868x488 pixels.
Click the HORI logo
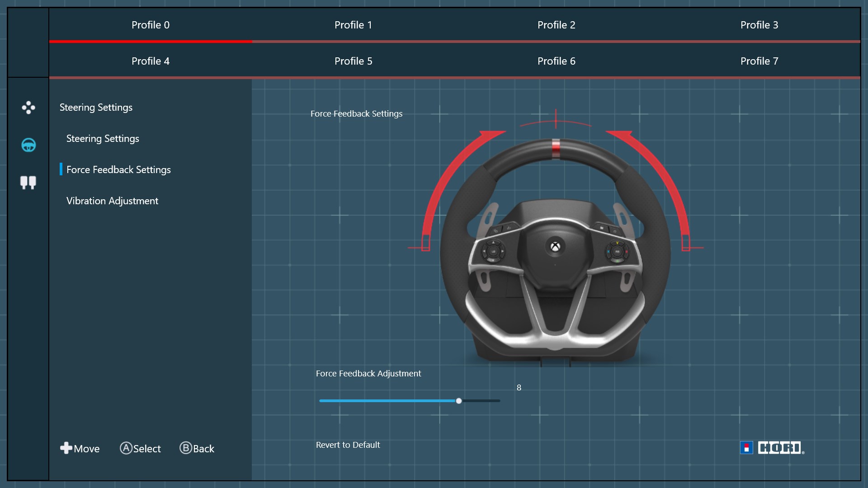tap(772, 448)
